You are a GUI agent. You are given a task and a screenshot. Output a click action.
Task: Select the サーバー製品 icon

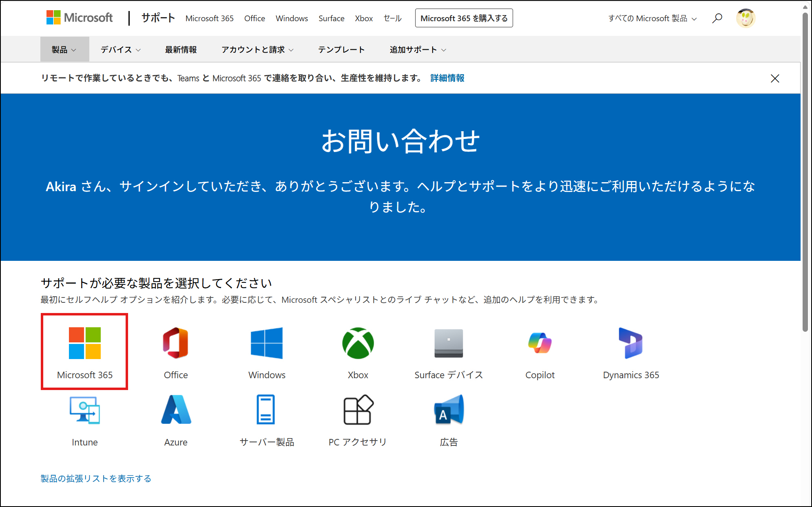pyautogui.click(x=266, y=410)
